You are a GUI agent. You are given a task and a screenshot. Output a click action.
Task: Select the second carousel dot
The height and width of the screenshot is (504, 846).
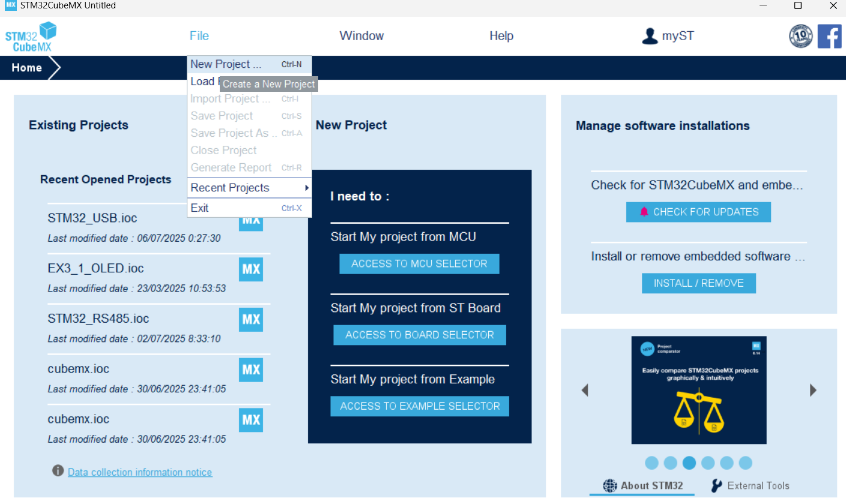pos(671,463)
